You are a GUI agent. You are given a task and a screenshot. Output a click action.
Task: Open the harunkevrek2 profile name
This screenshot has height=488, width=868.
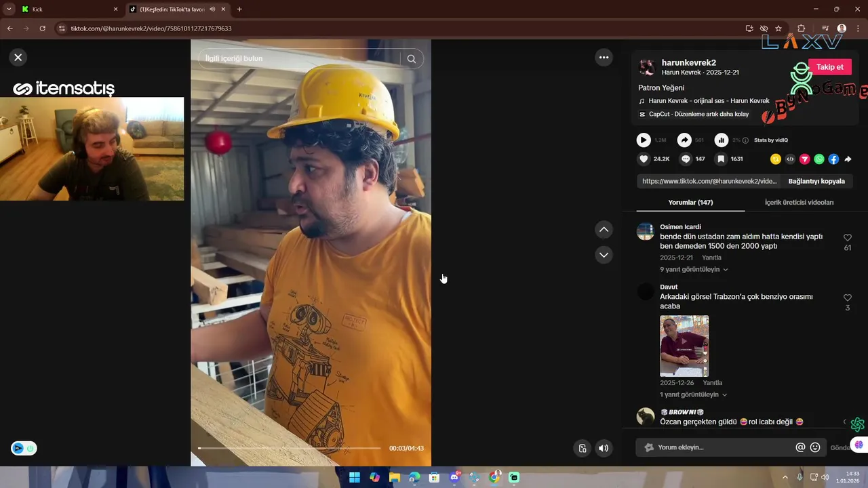pos(689,63)
